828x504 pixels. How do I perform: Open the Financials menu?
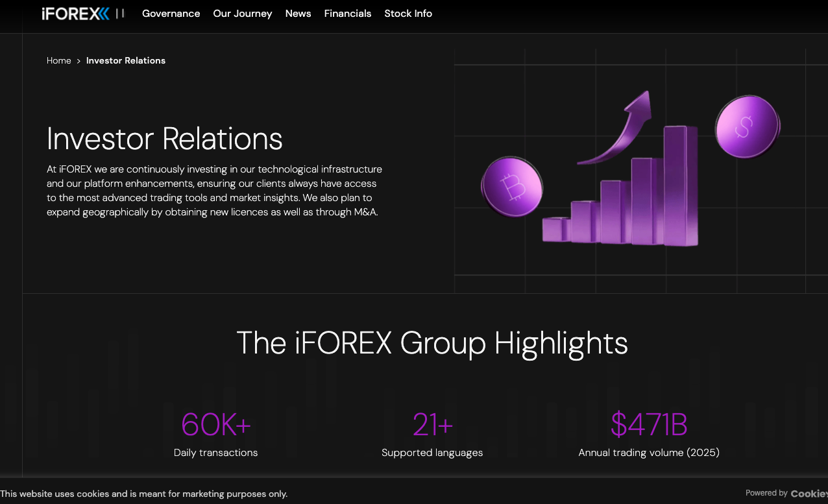click(348, 14)
